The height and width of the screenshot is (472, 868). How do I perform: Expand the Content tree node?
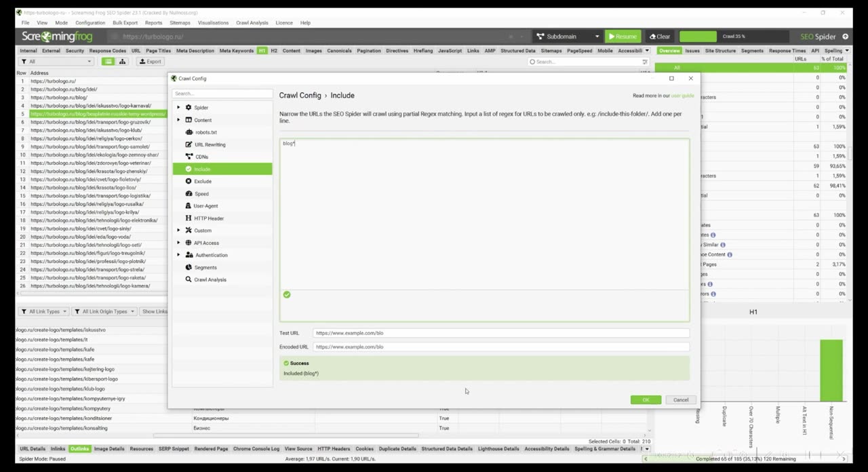point(178,120)
